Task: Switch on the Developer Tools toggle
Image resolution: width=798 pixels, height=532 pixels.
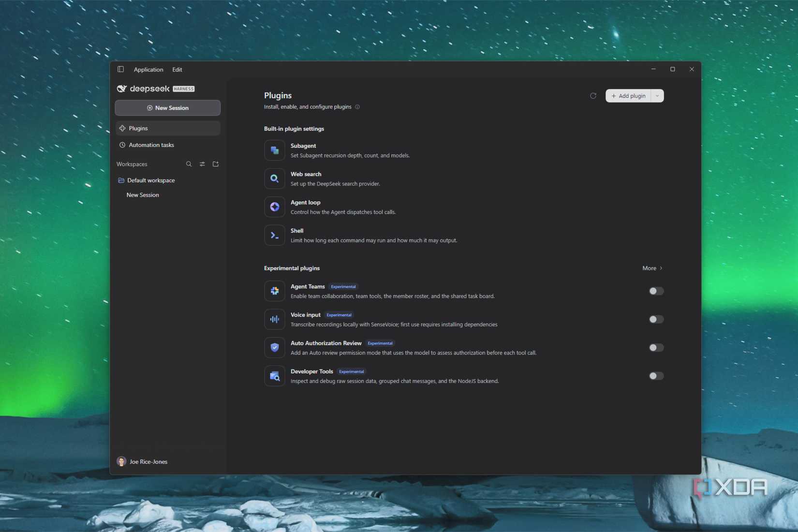Action: click(x=656, y=376)
